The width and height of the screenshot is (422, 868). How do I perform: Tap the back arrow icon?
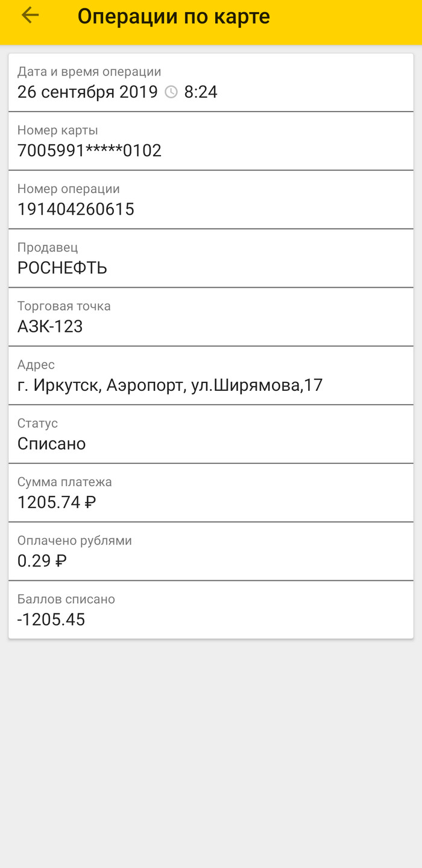pos(30,16)
